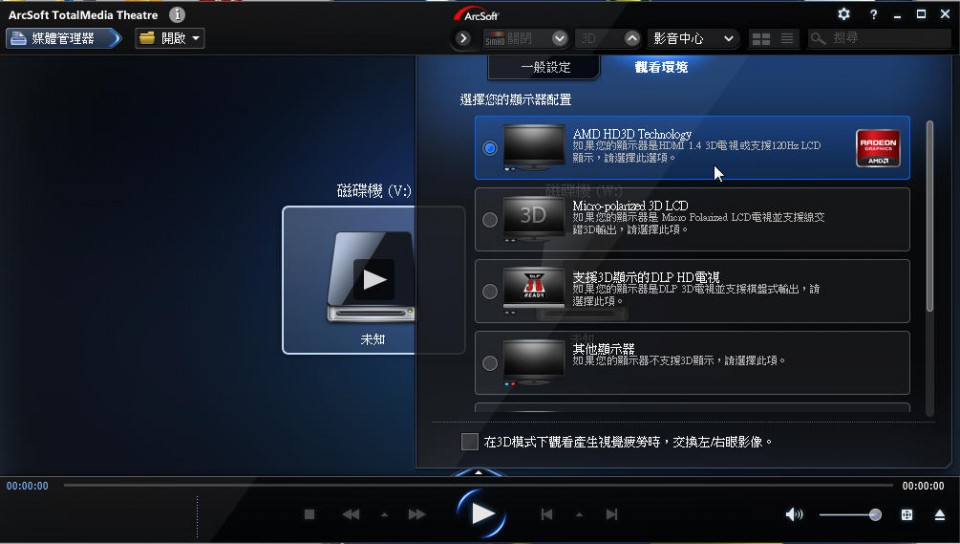Switch to thumbnail grid view
Screen dimensions: 960x544
tap(761, 39)
